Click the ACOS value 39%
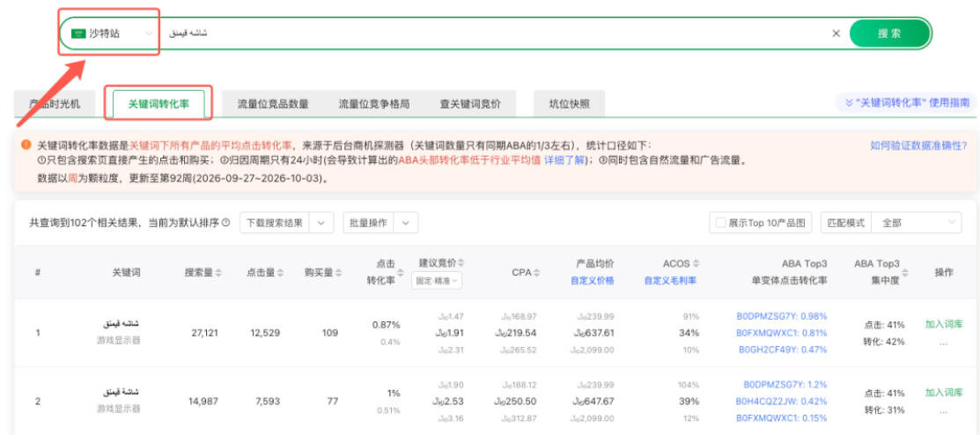980x435 pixels. point(689,402)
